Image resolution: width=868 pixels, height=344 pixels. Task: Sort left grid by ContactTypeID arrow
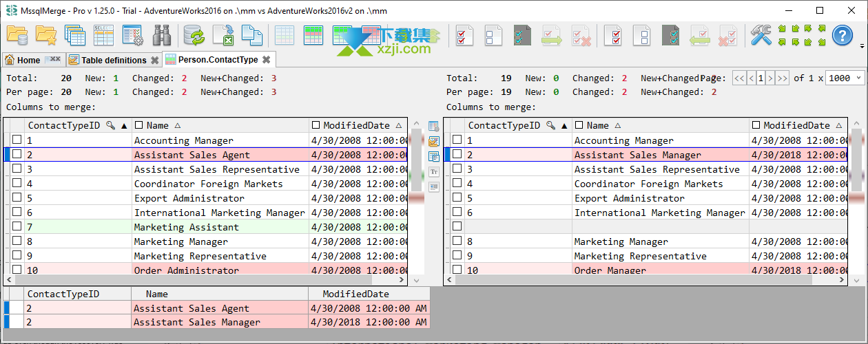click(x=125, y=125)
